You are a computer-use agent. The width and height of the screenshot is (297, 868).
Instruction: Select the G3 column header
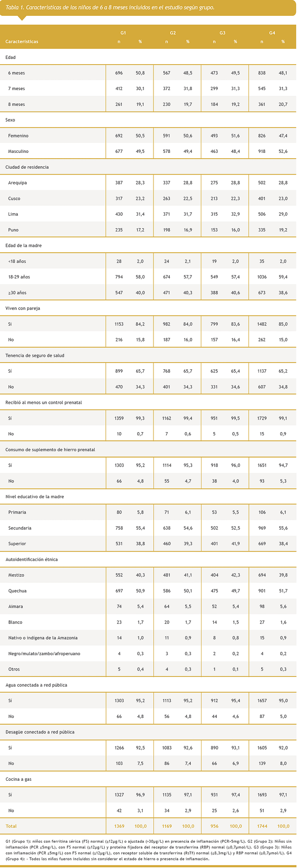(x=222, y=33)
